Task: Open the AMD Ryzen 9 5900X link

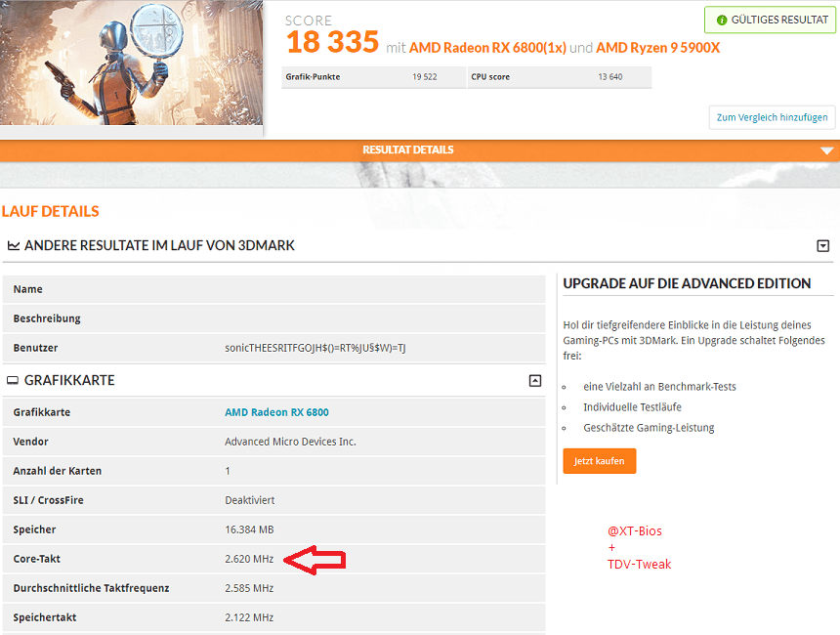Action: [657, 48]
